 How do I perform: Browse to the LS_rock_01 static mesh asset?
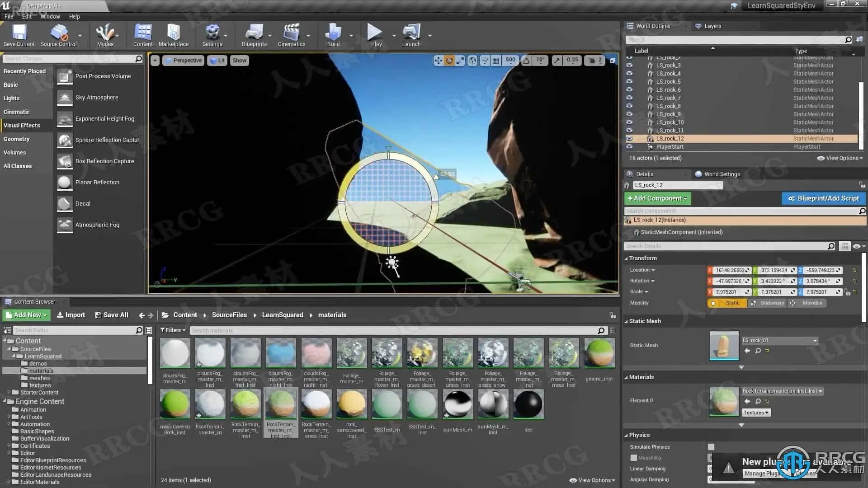click(758, 351)
